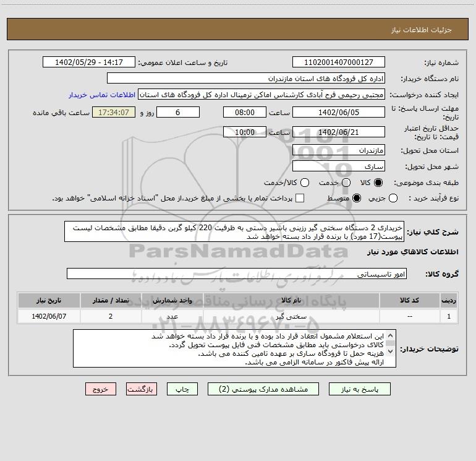Toggle the اسناد خزانه اسلامی payment checkbox
This screenshot has height=461, width=476.
point(300,198)
